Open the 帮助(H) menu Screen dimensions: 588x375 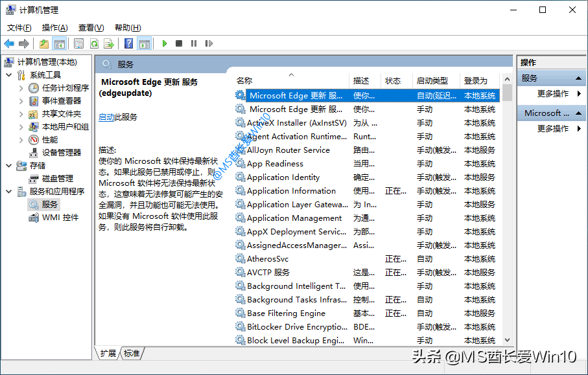(x=128, y=28)
